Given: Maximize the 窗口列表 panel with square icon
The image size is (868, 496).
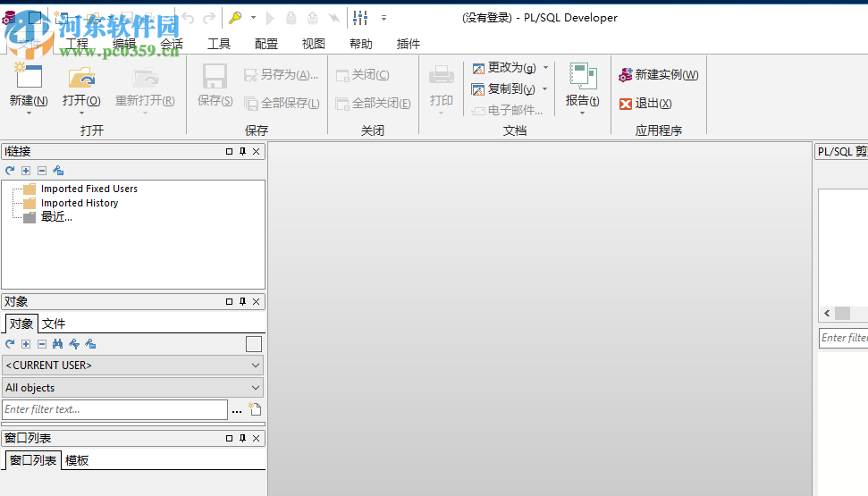Looking at the screenshot, I should (x=229, y=439).
